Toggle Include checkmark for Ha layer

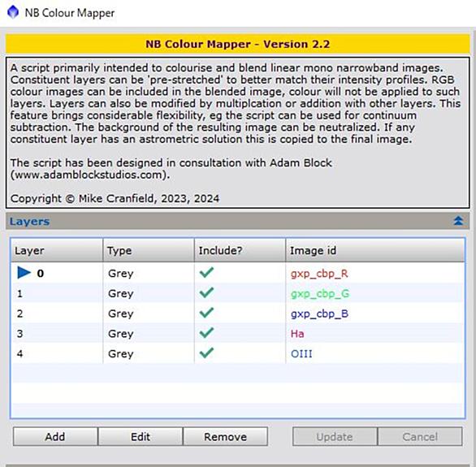(x=206, y=333)
